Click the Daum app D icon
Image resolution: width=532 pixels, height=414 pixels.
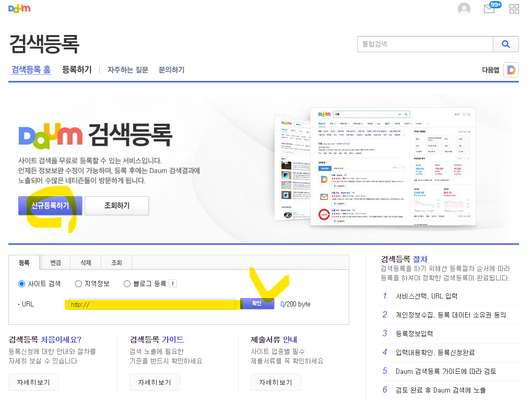510,69
